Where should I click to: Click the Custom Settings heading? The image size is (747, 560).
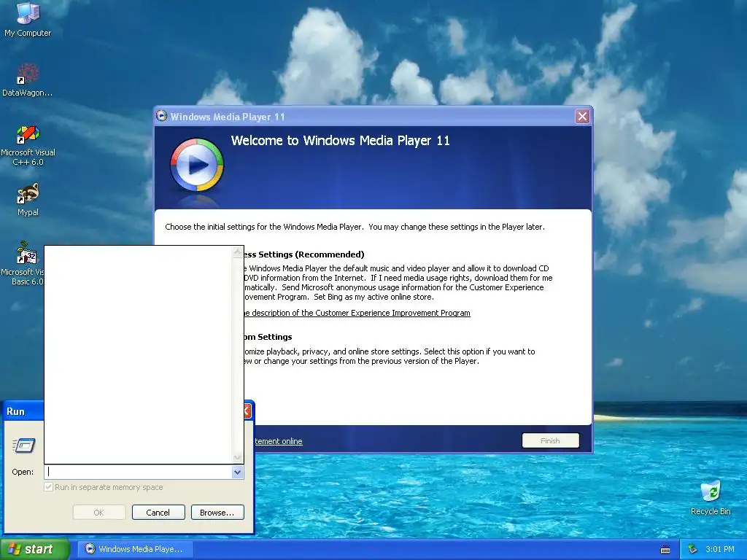(268, 337)
